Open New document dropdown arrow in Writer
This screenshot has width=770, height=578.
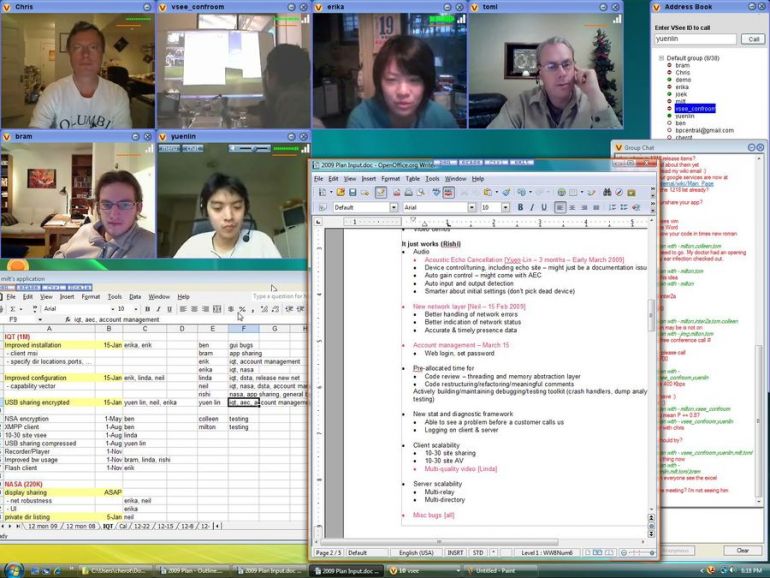click(x=331, y=193)
